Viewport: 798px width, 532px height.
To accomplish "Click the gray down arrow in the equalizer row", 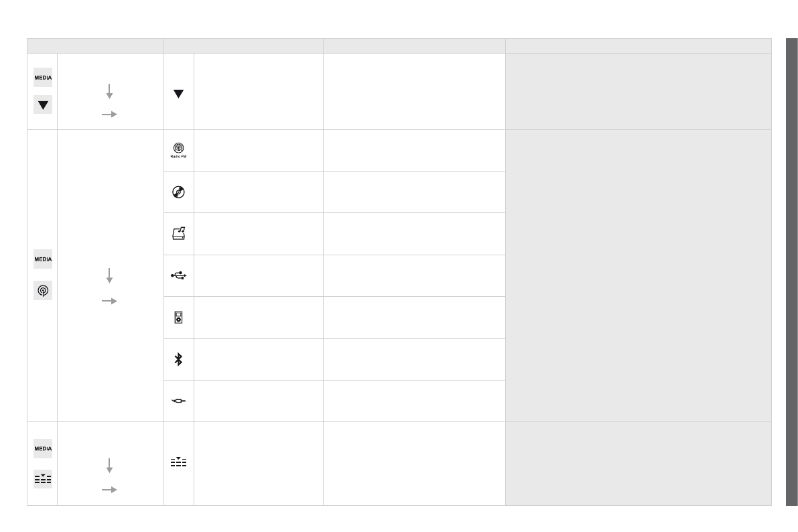I will coord(109,466).
